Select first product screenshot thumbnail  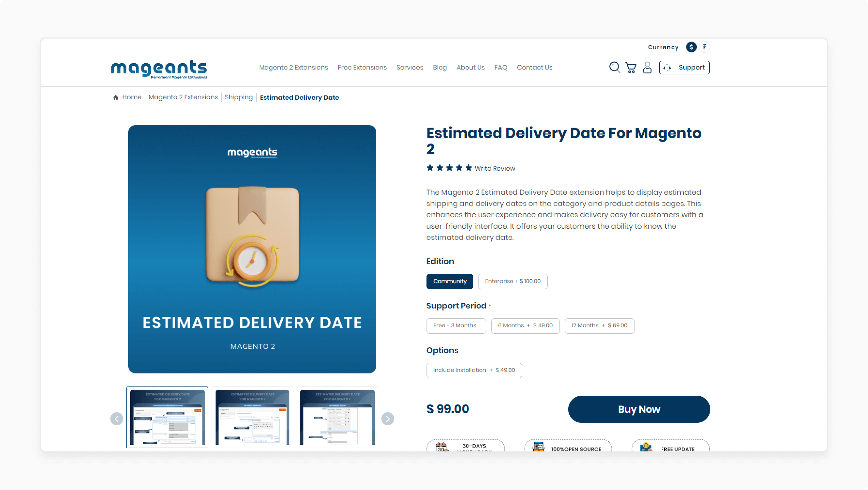click(x=167, y=417)
